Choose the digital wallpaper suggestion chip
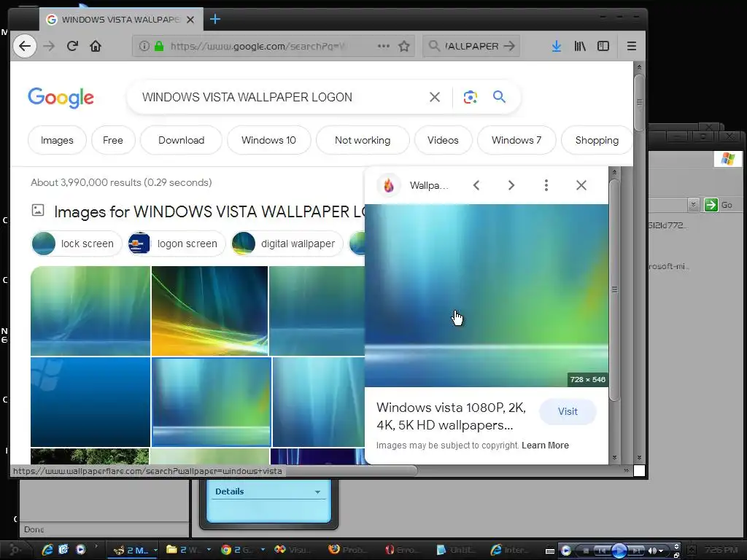This screenshot has height=560, width=747. (x=287, y=244)
